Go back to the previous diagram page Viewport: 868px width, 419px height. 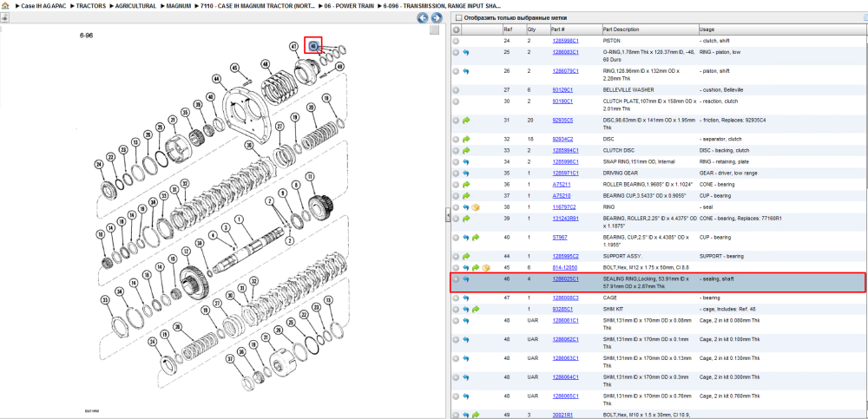click(x=423, y=18)
